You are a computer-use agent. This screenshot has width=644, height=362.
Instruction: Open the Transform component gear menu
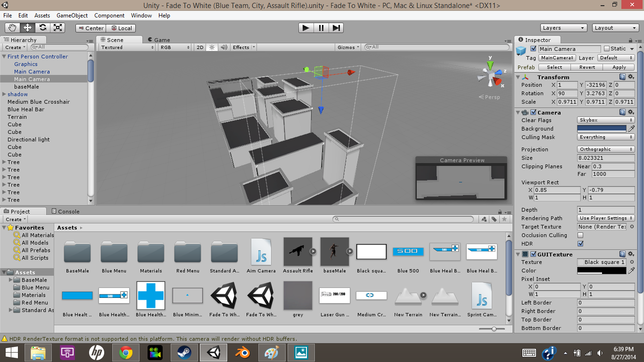point(631,77)
